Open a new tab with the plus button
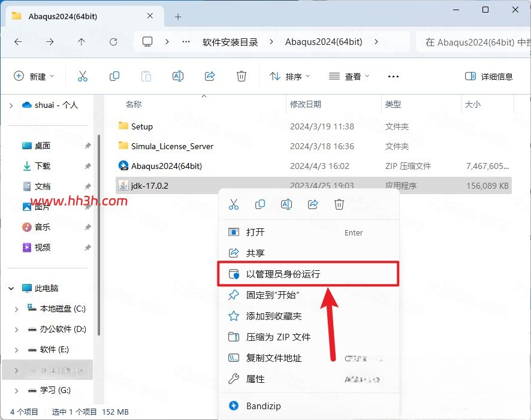 [x=178, y=17]
